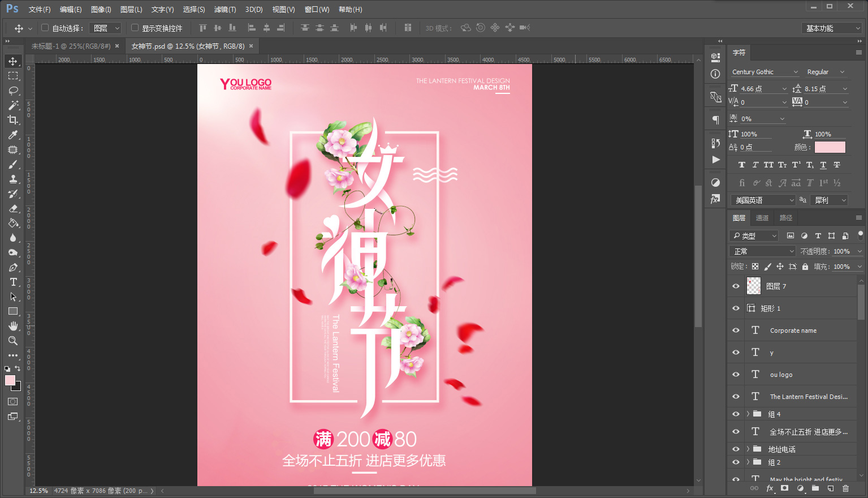The height and width of the screenshot is (498, 868).
Task: Expand the 地址电话 layer group
Action: (748, 449)
